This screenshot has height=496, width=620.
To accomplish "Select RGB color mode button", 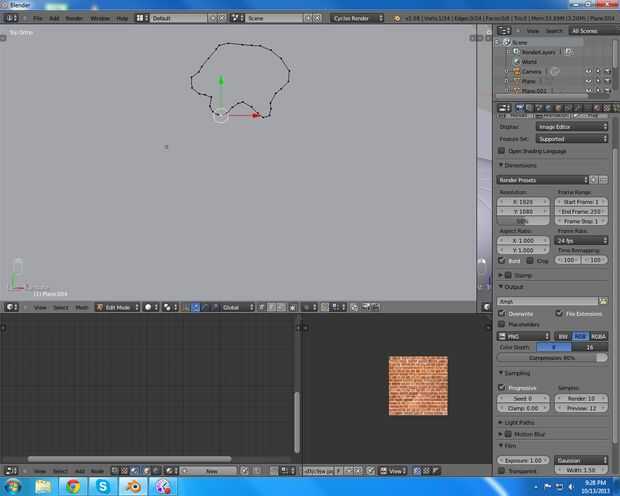I will tap(580, 337).
